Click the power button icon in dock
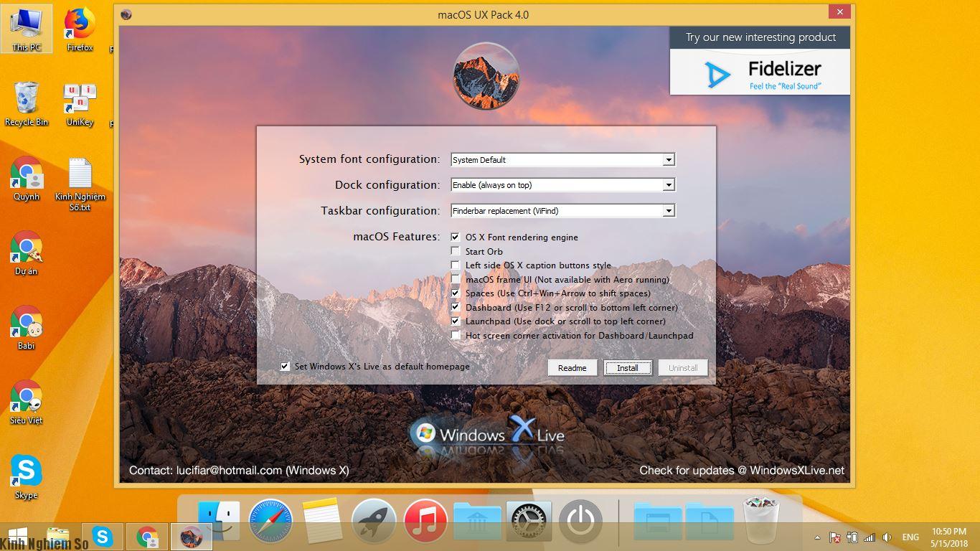 point(580,521)
